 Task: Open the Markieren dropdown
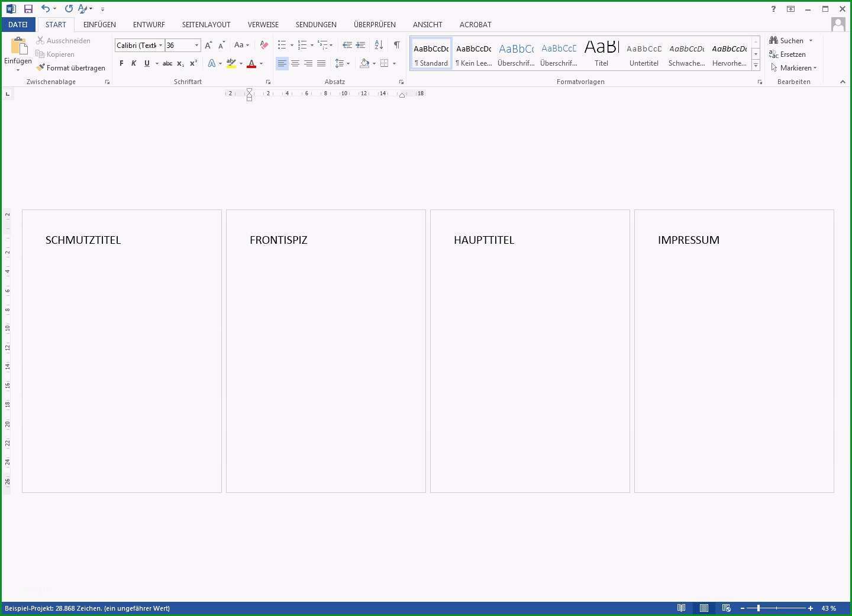(793, 67)
